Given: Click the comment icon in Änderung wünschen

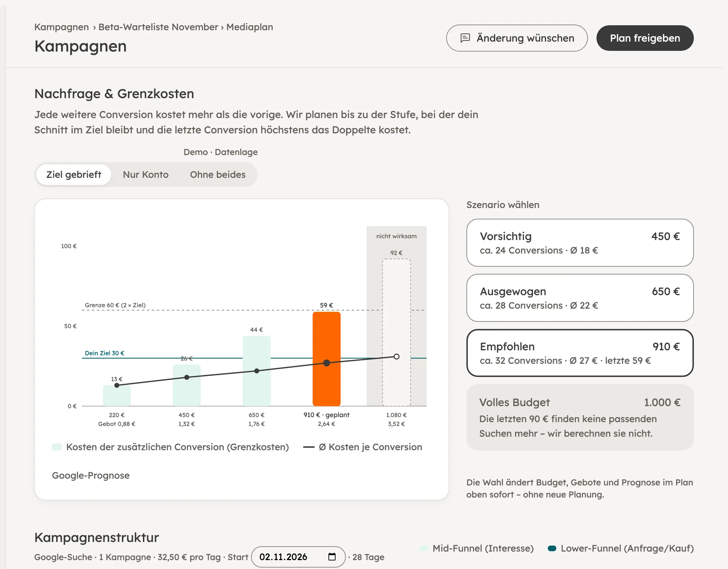Looking at the screenshot, I should click(465, 38).
